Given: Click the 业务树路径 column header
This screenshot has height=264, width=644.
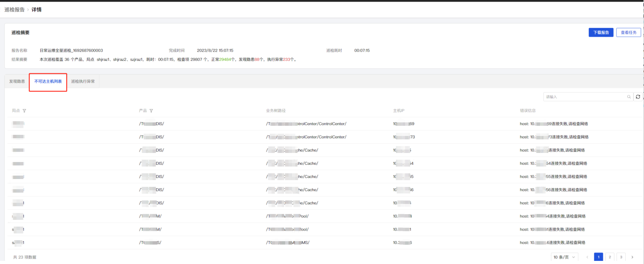Looking at the screenshot, I should point(276,111).
